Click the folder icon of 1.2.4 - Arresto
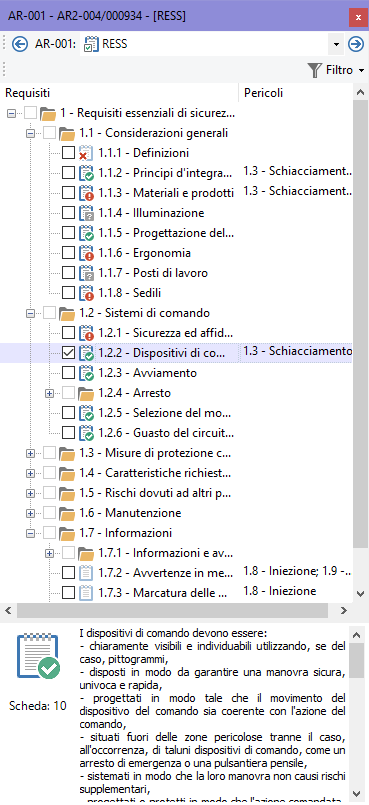Viewport: 369px width, 805px height. click(86, 393)
